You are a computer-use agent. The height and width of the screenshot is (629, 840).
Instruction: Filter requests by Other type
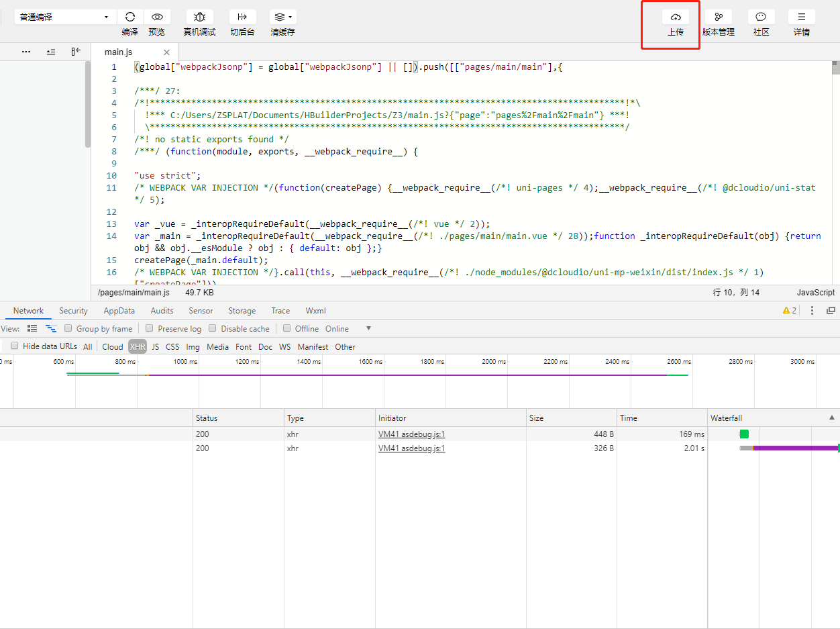tap(346, 347)
